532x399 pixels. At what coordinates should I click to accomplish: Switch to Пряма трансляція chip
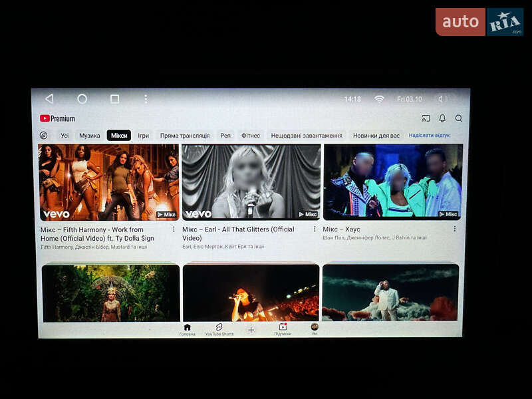184,136
